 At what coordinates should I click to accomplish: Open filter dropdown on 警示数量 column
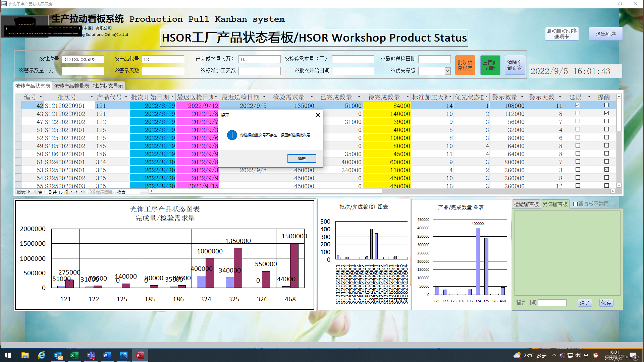pos(522,97)
